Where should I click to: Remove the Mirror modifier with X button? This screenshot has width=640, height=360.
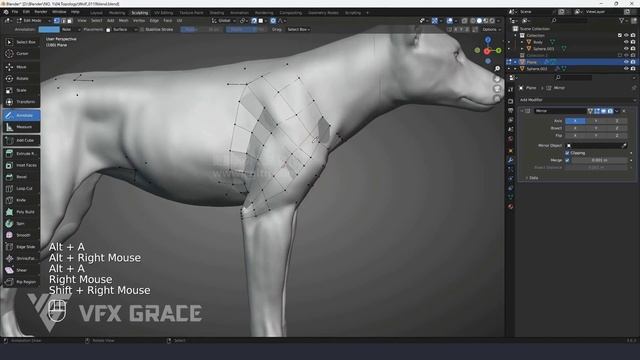(624, 111)
